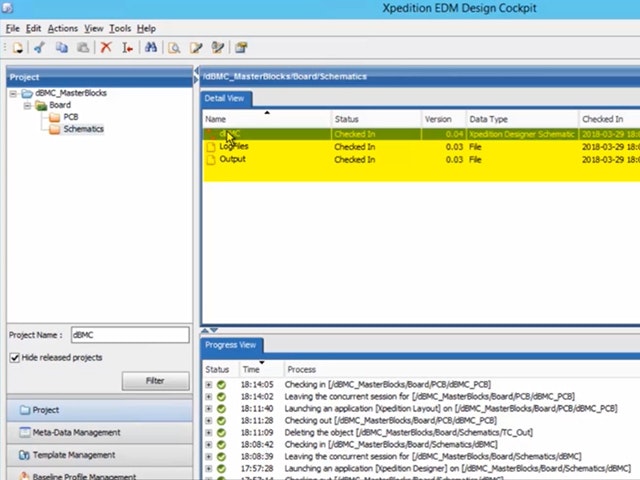The height and width of the screenshot is (480, 640).
Task: Click green check status icon at 18:14:05
Action: pos(221,384)
